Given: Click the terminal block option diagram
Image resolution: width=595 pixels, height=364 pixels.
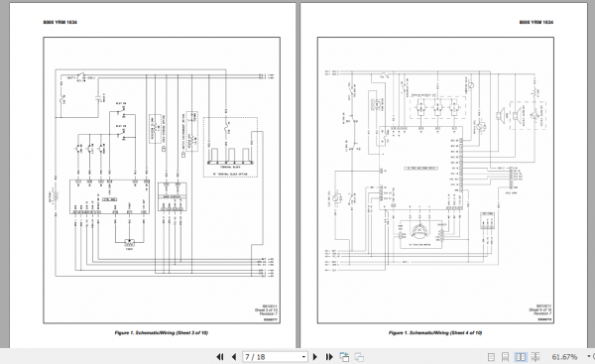Looking at the screenshot, I should coord(230,147).
